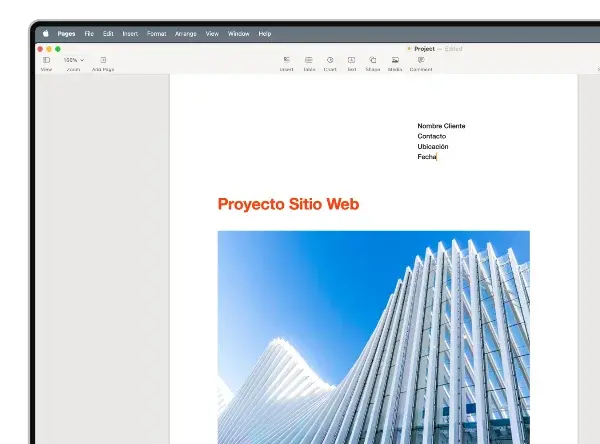Viewport: 600px width, 444px height.
Task: Open the File menu
Action: click(89, 34)
